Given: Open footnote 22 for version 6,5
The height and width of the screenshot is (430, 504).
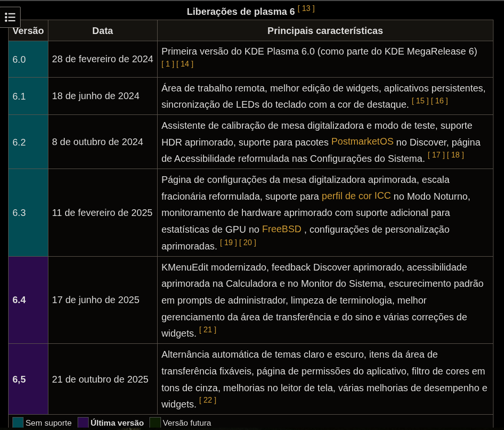Looking at the screenshot, I should click(207, 400).
